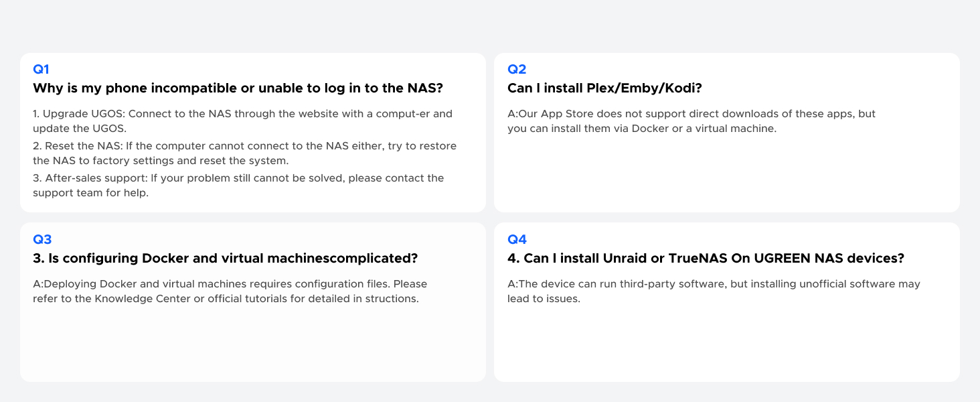Select the After-sales support step

click(x=238, y=185)
